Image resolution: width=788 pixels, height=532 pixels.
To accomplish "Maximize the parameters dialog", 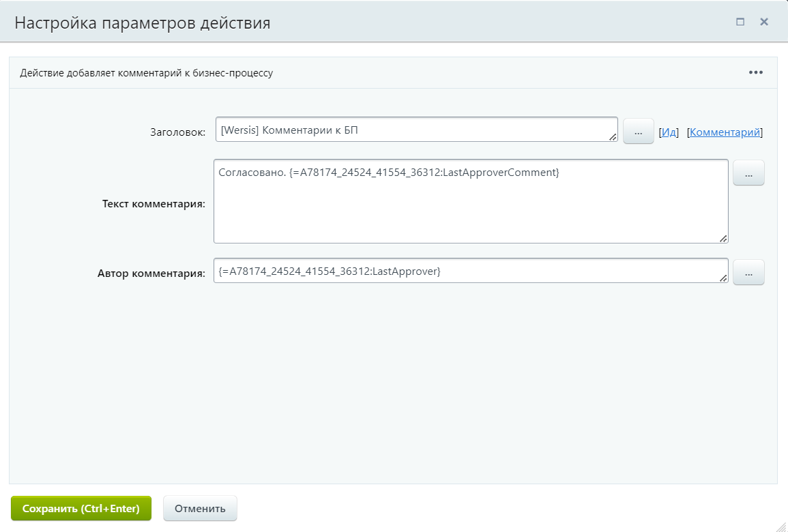I will [740, 21].
